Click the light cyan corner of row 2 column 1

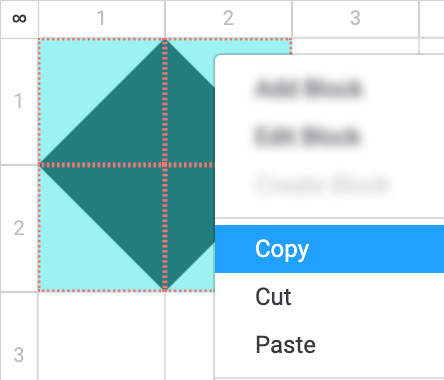(67, 263)
